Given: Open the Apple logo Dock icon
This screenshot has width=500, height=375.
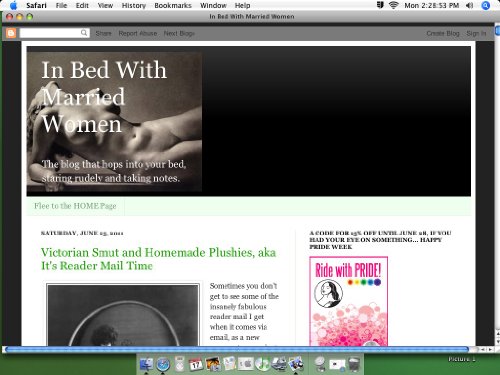Looking at the screenshot, I should [x=246, y=364].
